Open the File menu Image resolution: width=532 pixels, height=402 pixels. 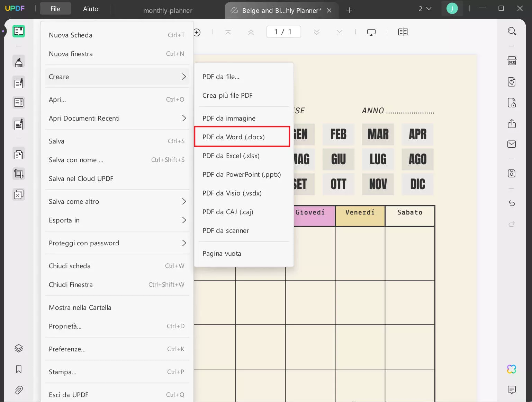tap(55, 9)
